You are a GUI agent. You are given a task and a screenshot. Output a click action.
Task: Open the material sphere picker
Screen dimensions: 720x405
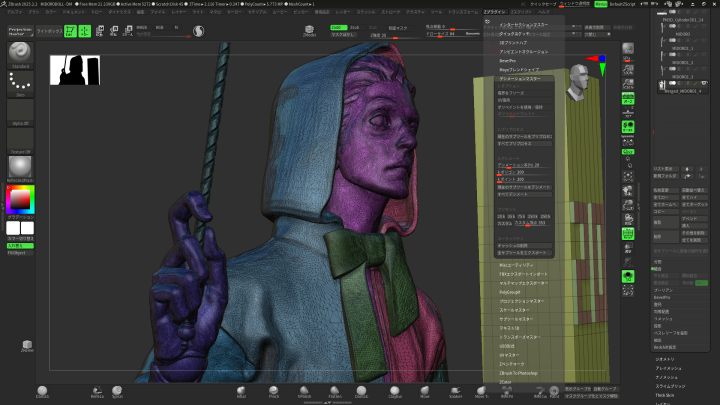coord(20,167)
